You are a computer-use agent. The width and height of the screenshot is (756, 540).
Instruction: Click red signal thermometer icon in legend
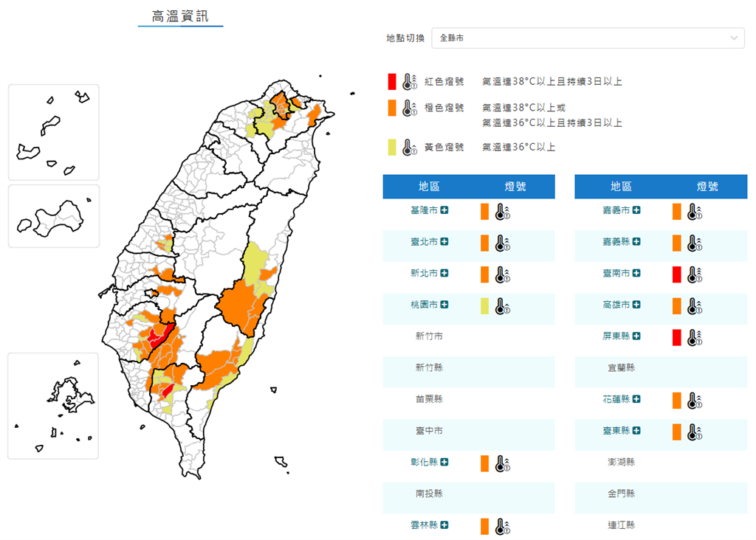pos(410,81)
